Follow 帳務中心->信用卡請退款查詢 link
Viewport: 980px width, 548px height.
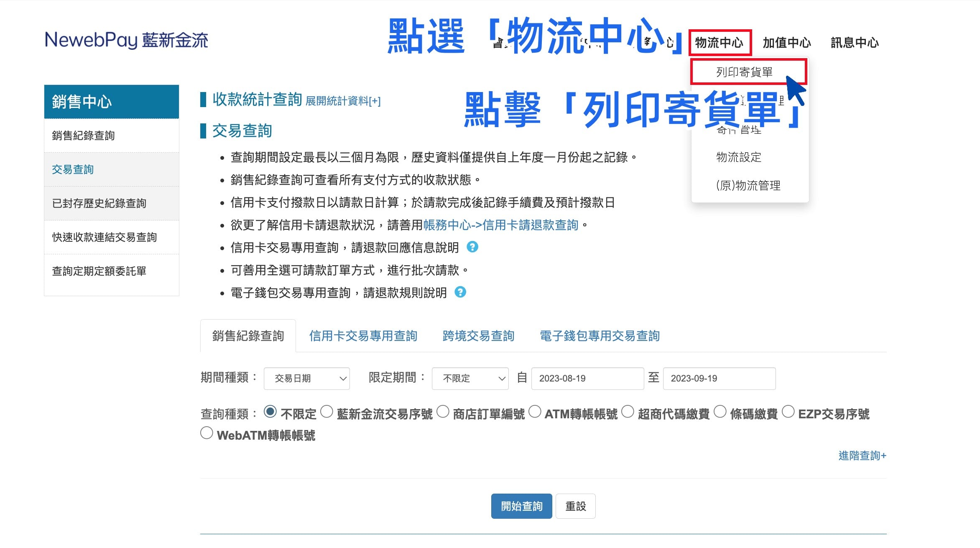[x=501, y=225]
